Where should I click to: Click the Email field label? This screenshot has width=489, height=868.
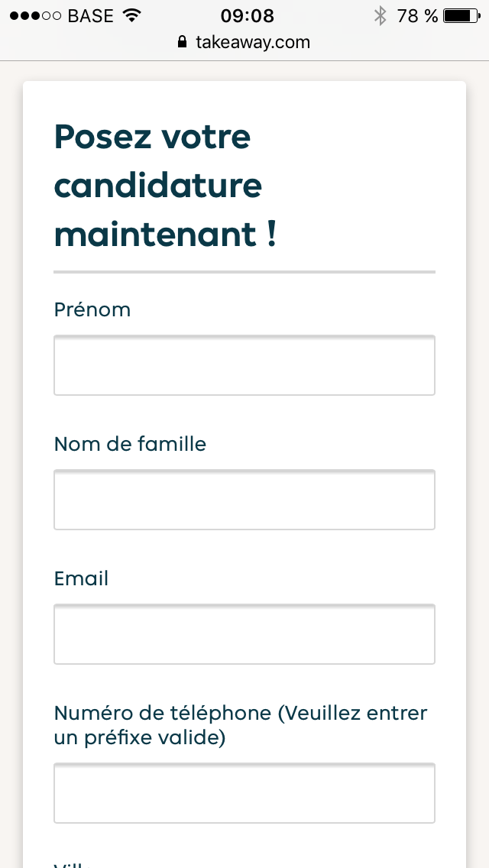coord(81,578)
